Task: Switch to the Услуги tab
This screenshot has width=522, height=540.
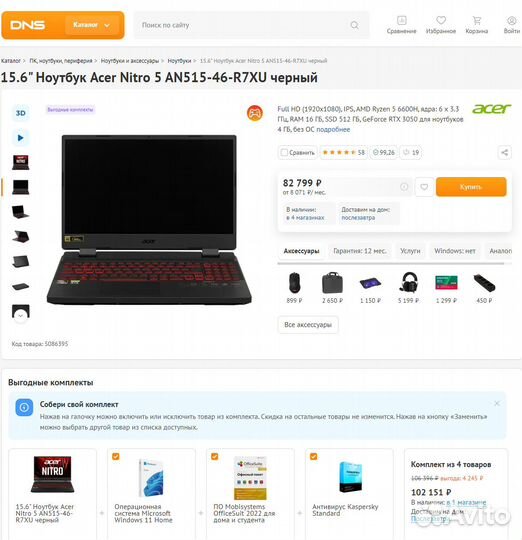Action: click(410, 251)
